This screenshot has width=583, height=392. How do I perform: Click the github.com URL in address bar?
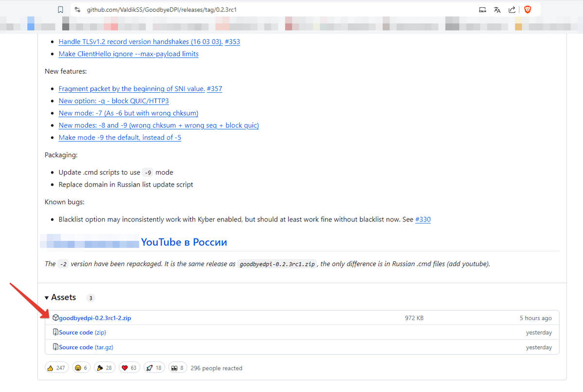pos(162,9)
